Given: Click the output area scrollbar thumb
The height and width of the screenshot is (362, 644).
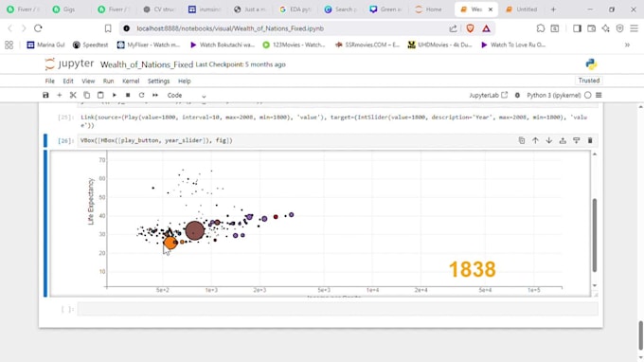Looking at the screenshot, I should tap(595, 235).
